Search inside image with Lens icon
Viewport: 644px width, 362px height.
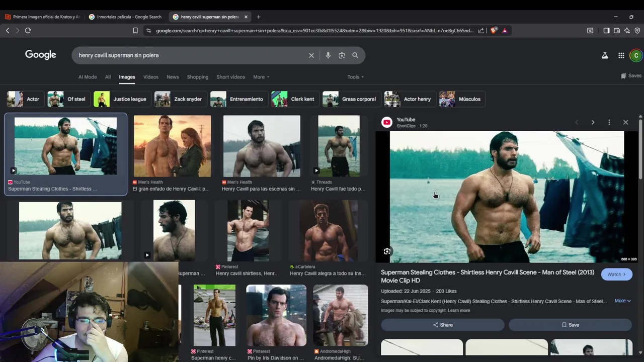click(x=387, y=251)
